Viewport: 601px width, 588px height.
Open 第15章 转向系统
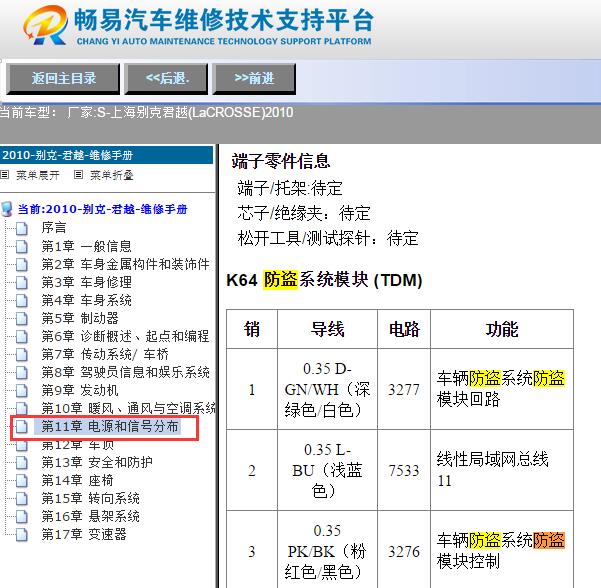tap(90, 498)
